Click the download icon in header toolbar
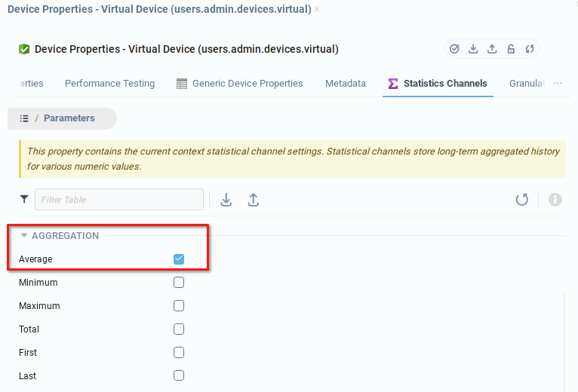Screen dimensions: 578x392 click(x=473, y=49)
